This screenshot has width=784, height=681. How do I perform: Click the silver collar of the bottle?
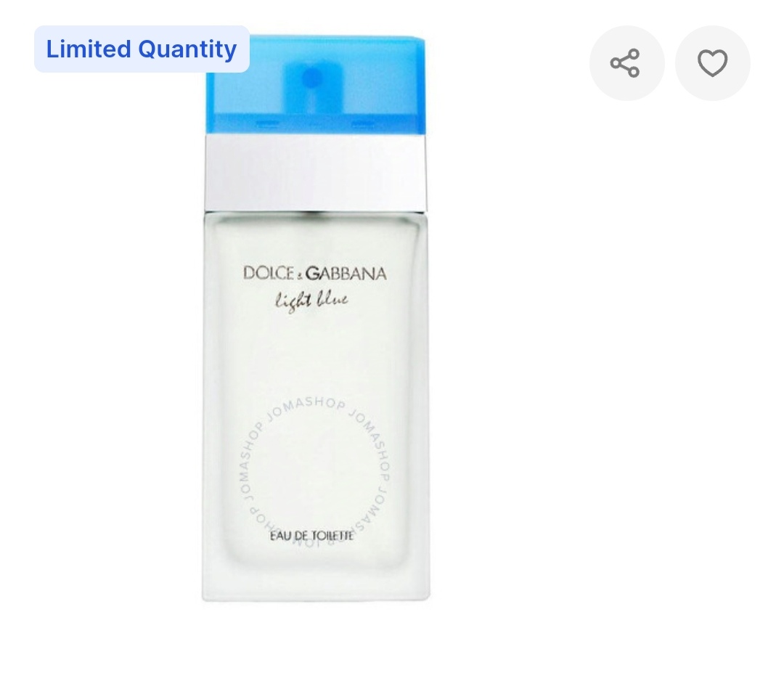point(316,173)
